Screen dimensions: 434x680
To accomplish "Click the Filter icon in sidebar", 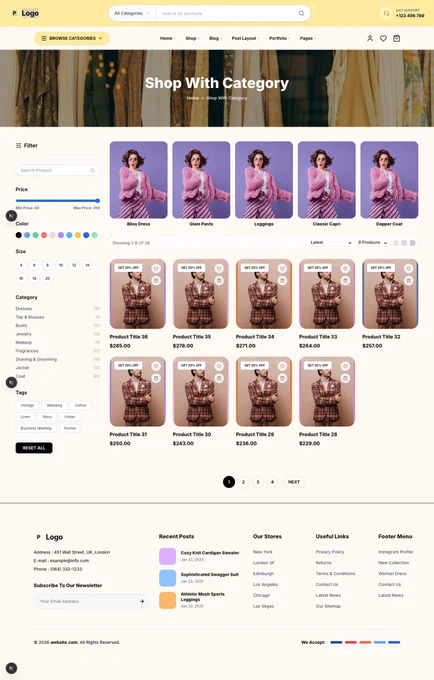I will [19, 146].
